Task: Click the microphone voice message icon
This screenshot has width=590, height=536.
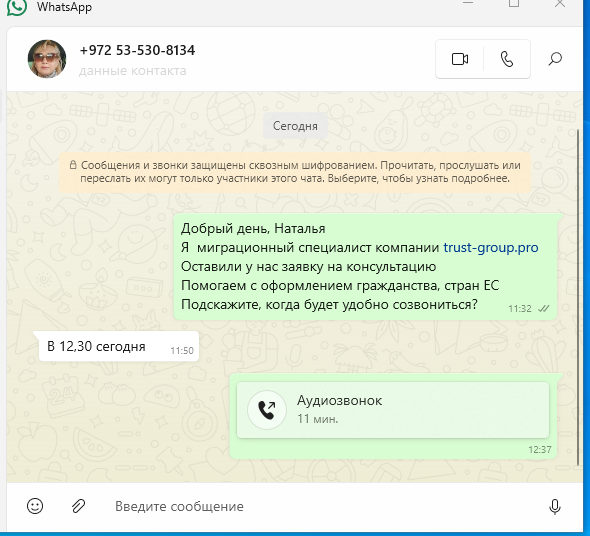Action: click(x=555, y=506)
